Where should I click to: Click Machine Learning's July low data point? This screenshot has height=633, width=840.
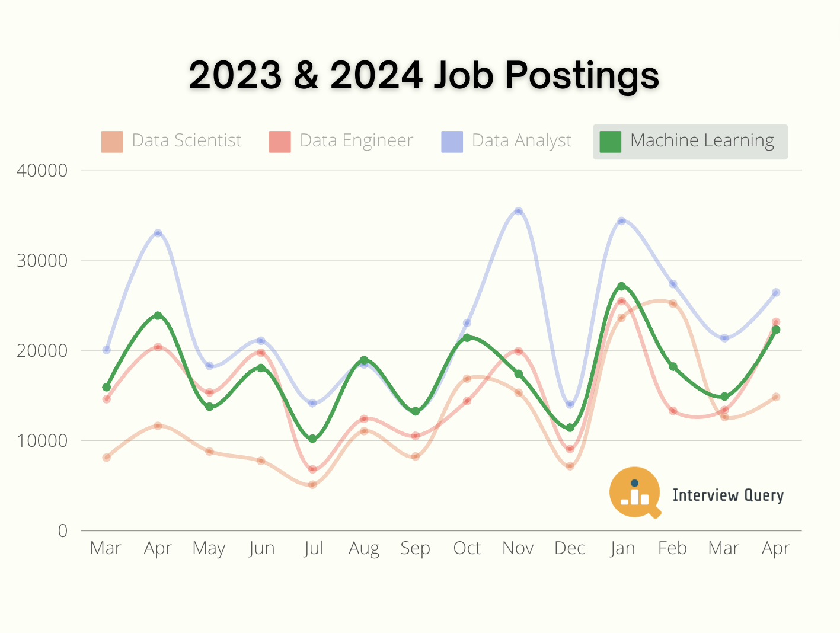312,439
